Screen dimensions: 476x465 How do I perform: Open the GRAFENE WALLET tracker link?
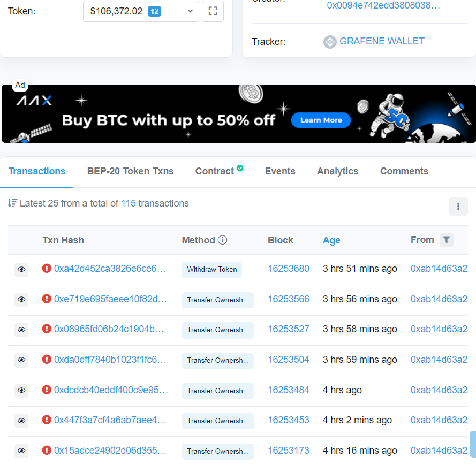click(x=382, y=41)
